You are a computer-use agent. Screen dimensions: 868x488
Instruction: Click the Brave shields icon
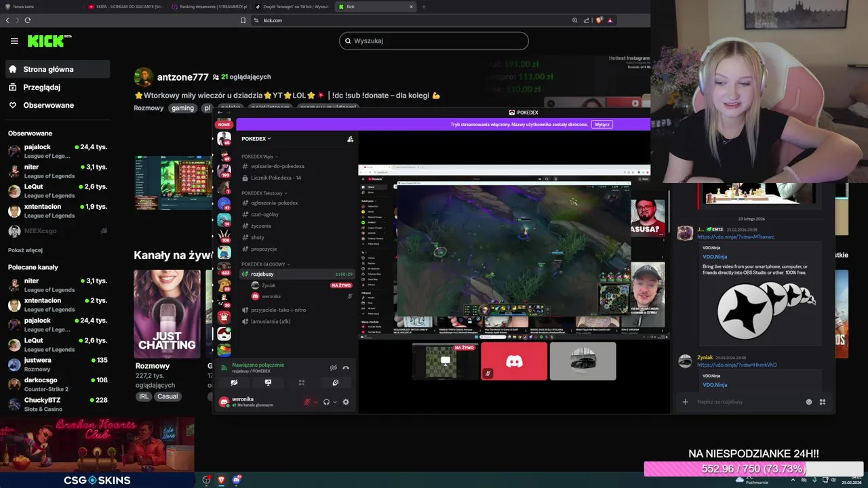[599, 20]
